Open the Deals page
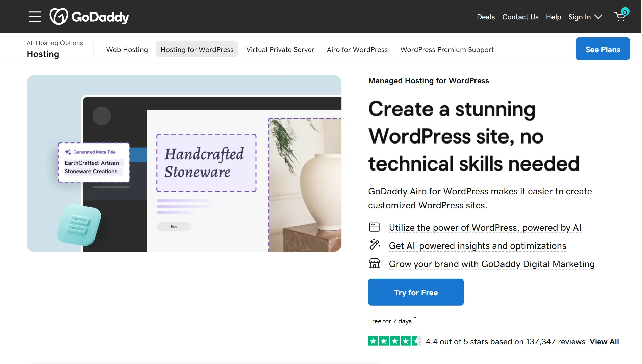This screenshot has width=642, height=364. pyautogui.click(x=486, y=17)
